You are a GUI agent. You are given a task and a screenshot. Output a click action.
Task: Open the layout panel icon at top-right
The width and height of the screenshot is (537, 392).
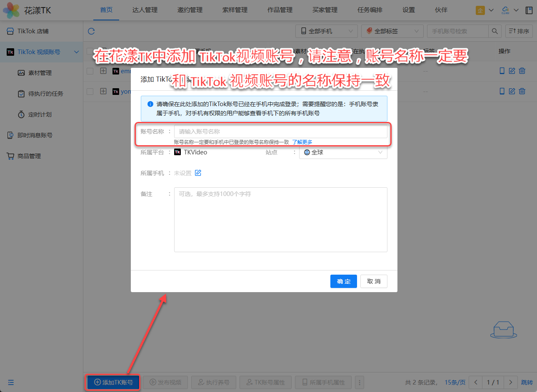(529, 10)
